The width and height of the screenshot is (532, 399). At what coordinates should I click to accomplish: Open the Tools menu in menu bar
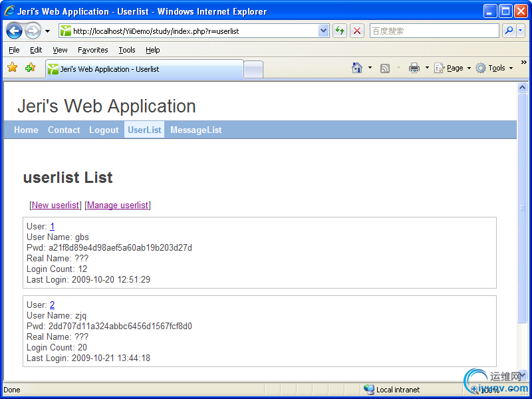tap(127, 50)
